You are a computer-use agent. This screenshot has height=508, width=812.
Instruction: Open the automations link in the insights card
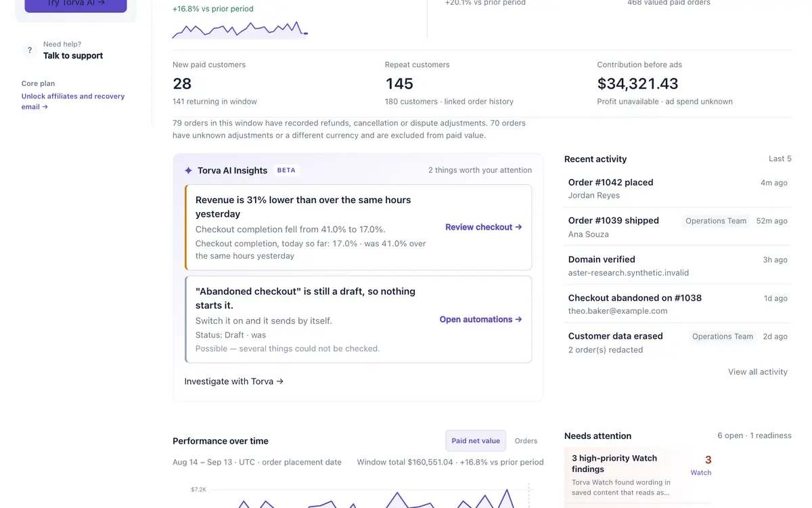pos(481,319)
